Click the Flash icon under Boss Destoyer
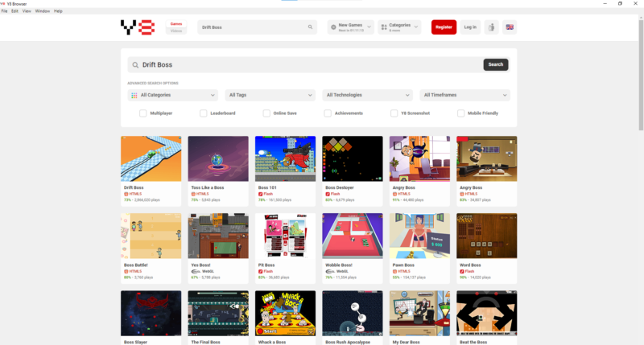 pos(328,194)
